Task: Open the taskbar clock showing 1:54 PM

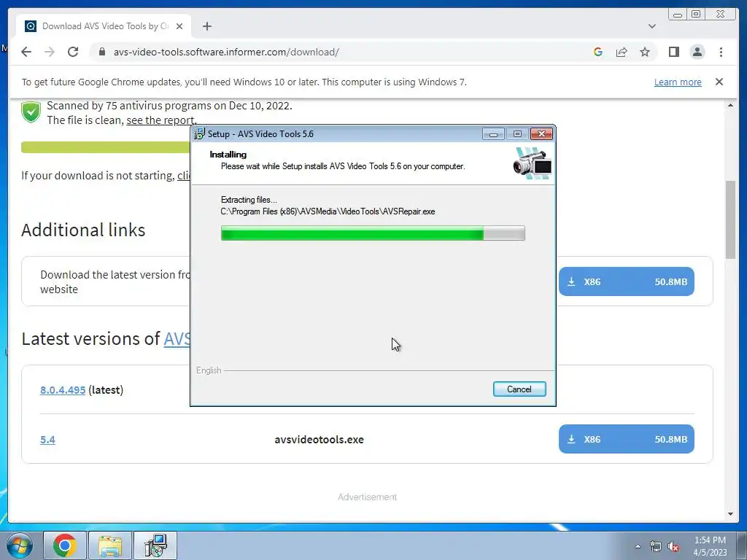Action: 710,546
